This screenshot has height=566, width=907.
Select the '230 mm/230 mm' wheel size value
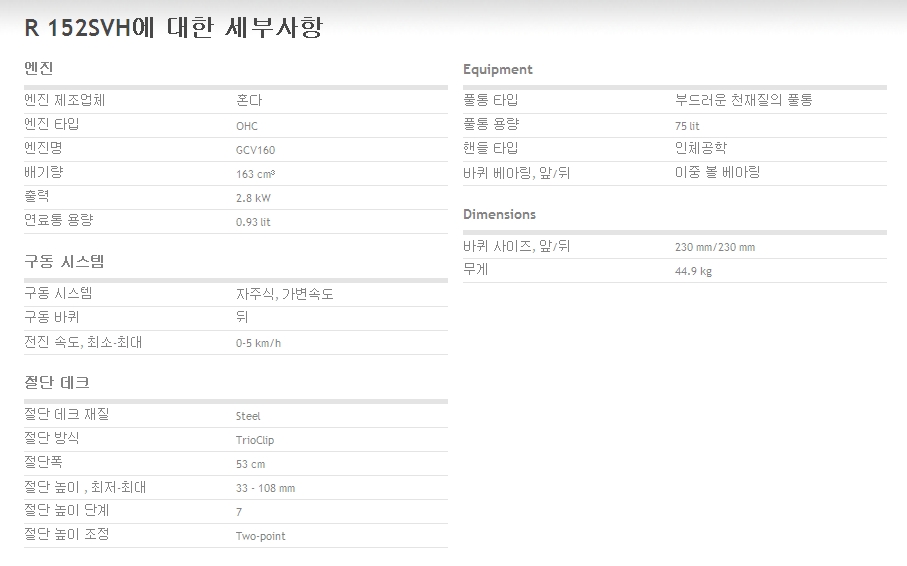pos(715,247)
